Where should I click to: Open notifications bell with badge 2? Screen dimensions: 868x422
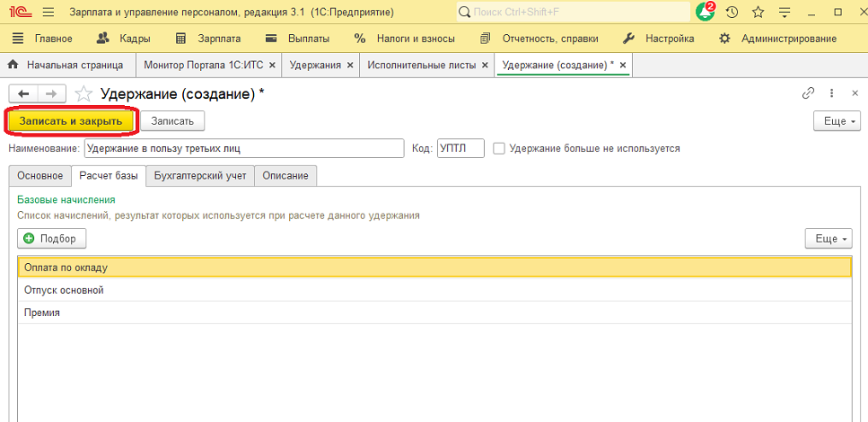706,12
